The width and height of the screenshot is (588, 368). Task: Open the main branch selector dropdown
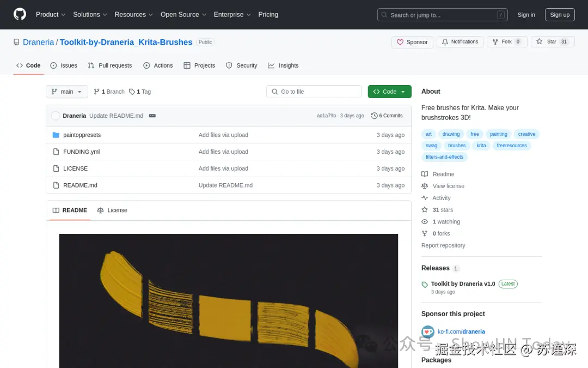[x=67, y=92]
